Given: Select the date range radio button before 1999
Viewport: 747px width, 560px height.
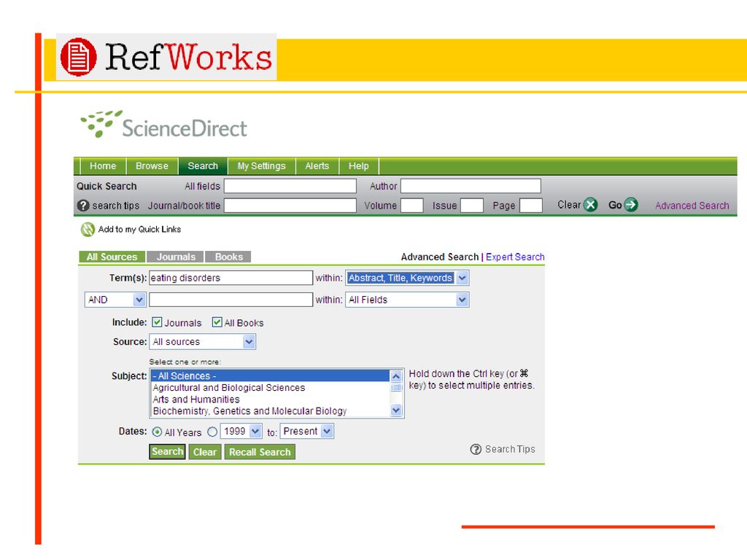Looking at the screenshot, I should tap(212, 432).
